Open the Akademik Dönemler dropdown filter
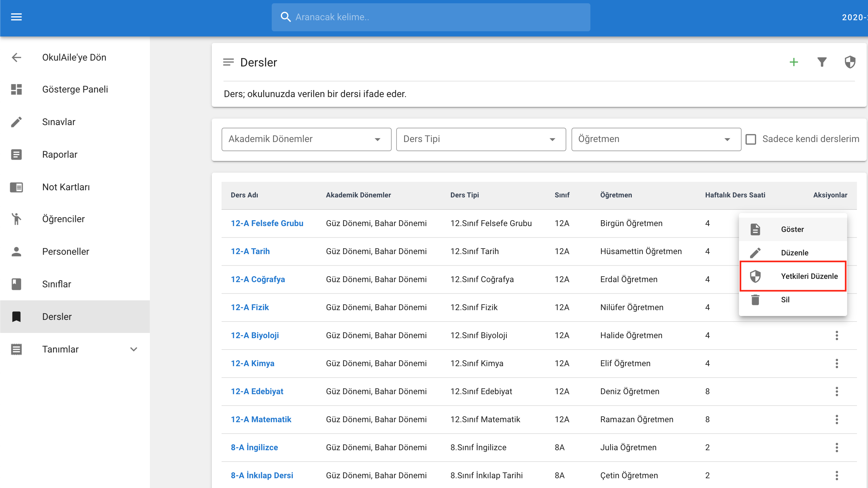The height and width of the screenshot is (488, 868). 306,139
